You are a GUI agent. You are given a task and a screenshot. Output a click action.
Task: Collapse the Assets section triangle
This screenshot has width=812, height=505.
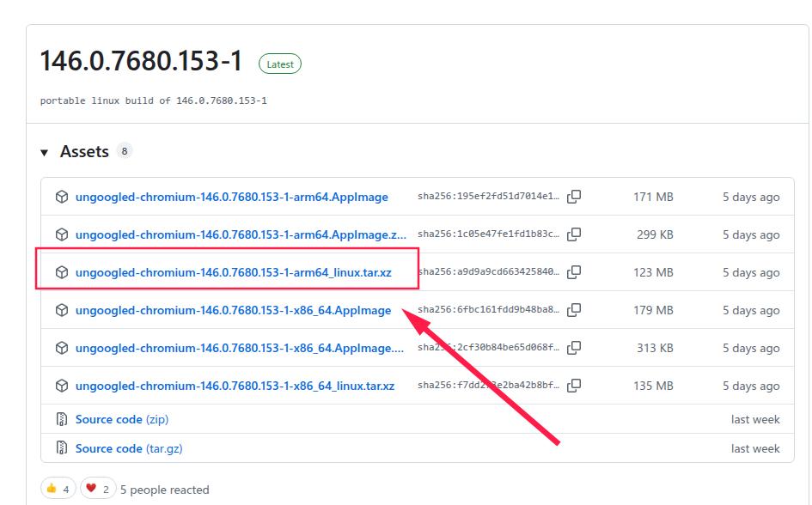45,153
